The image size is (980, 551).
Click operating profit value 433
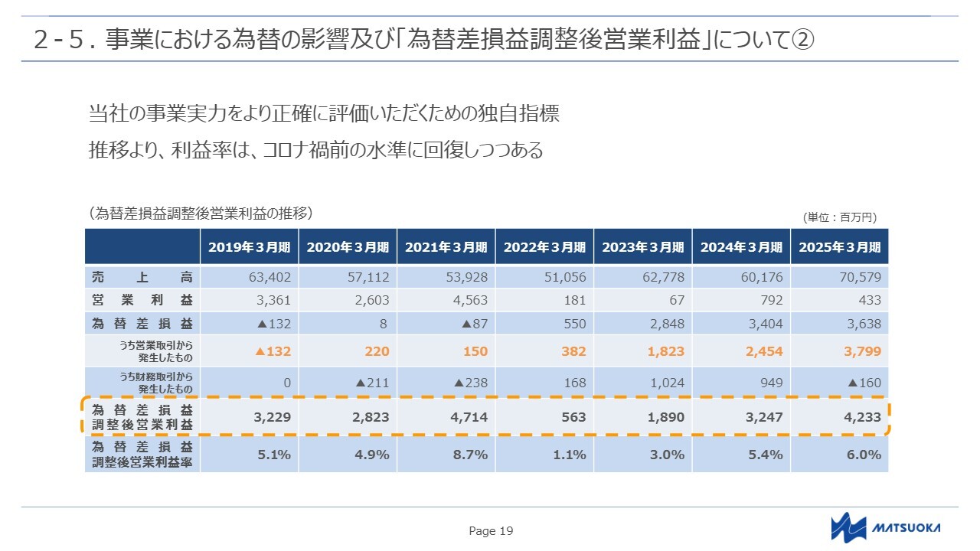pyautogui.click(x=870, y=300)
